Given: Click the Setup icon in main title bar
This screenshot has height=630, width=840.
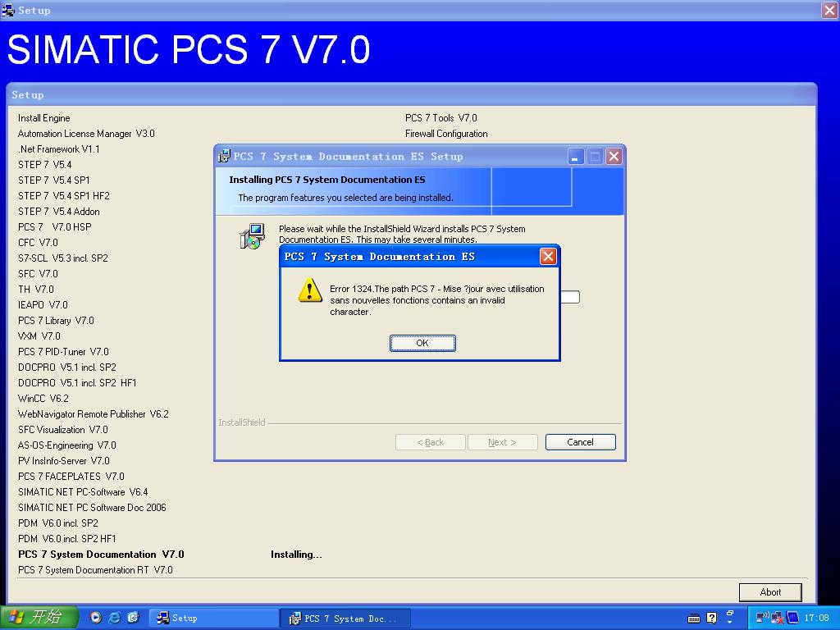Looking at the screenshot, I should 8,10.
